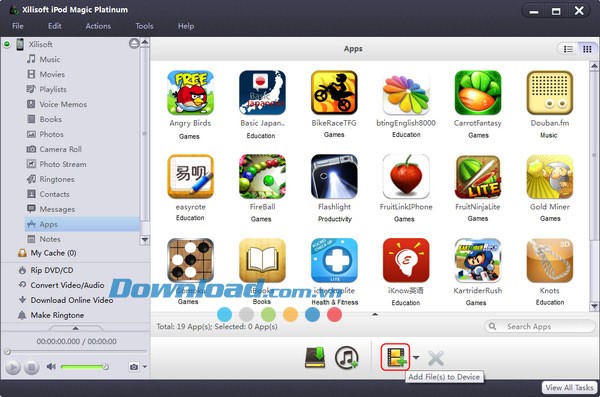Click the player Stop button

coord(32,368)
